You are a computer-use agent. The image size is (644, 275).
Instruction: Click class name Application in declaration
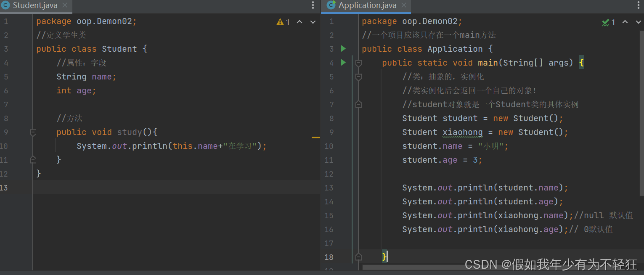click(x=455, y=49)
